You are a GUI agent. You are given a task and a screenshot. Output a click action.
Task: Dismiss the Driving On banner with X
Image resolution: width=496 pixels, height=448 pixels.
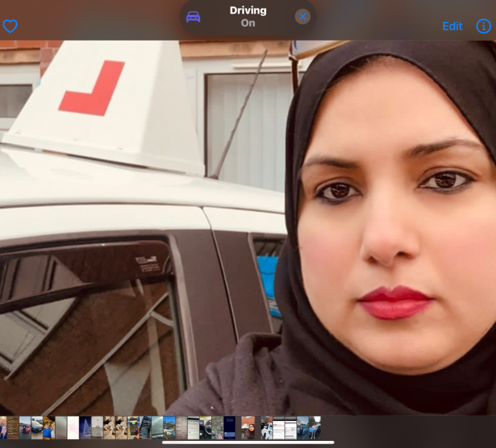[302, 17]
